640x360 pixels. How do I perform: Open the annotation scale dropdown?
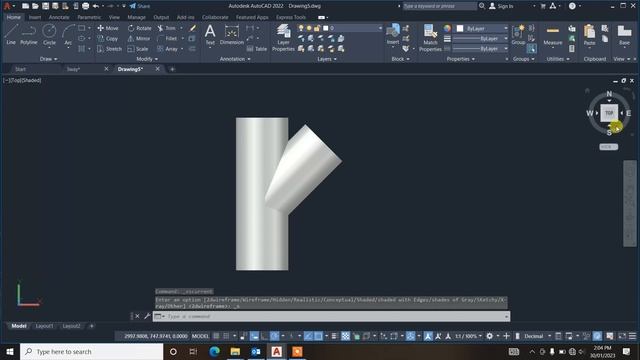click(468, 336)
